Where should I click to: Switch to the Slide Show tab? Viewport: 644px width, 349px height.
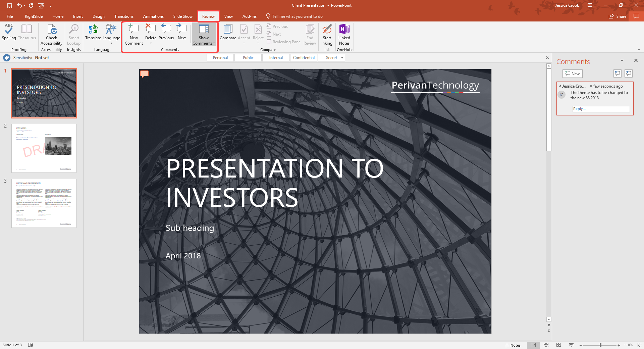pos(183,16)
